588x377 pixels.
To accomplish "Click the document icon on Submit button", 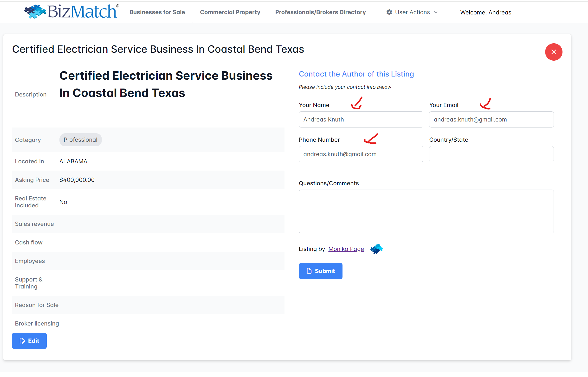I will 309,271.
